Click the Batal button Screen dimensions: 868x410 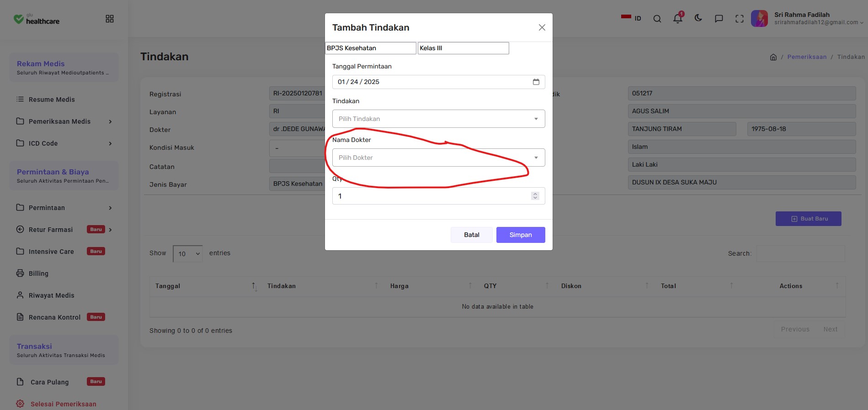[x=472, y=235]
